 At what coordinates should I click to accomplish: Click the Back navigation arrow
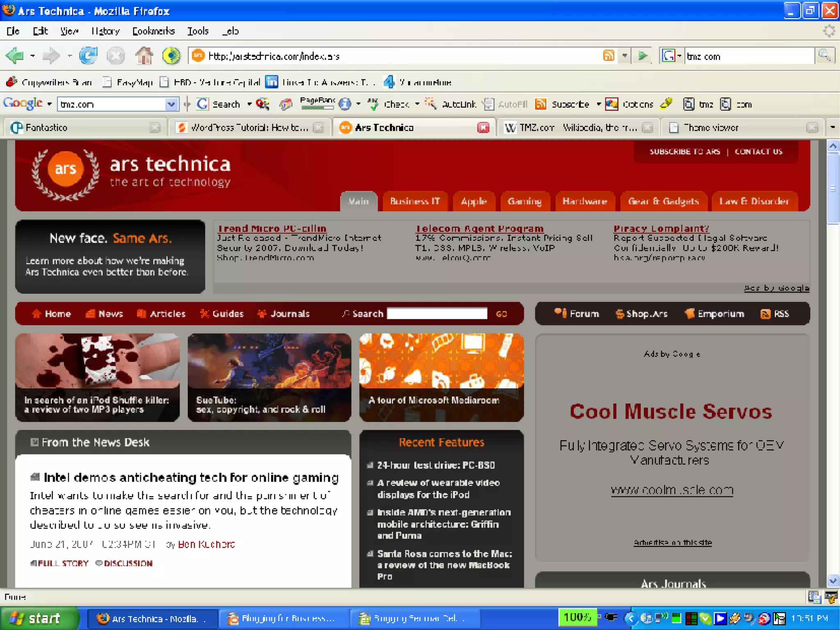click(x=16, y=56)
